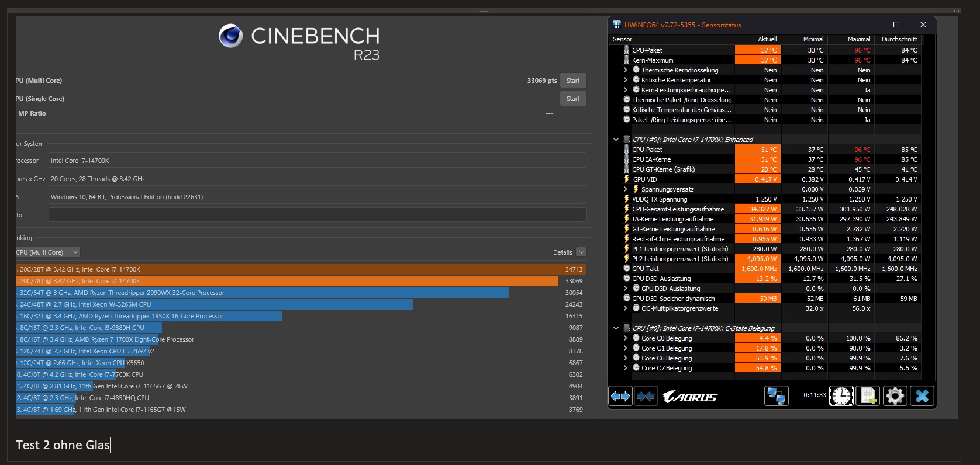This screenshot has width=980, height=465.
Task: Expand Kern-Leistungsverbrauchsgre... row
Action: coord(626,90)
